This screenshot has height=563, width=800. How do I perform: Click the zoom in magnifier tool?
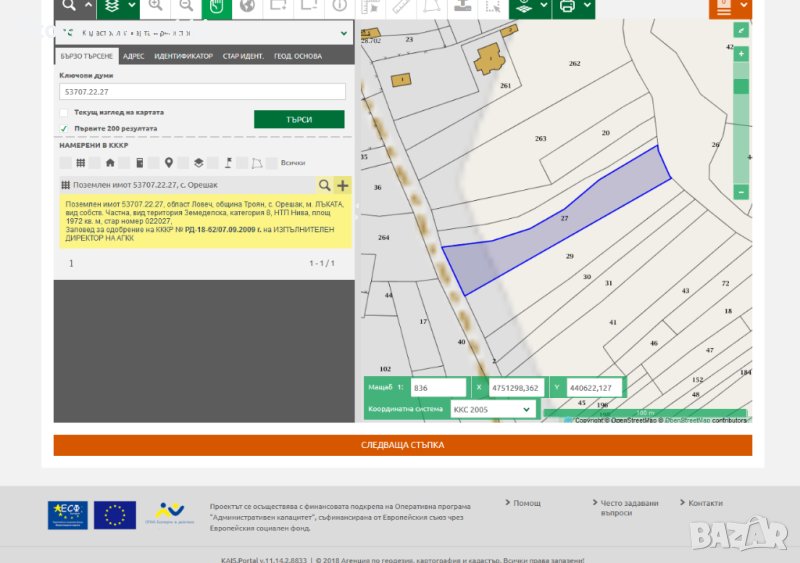tap(154, 6)
